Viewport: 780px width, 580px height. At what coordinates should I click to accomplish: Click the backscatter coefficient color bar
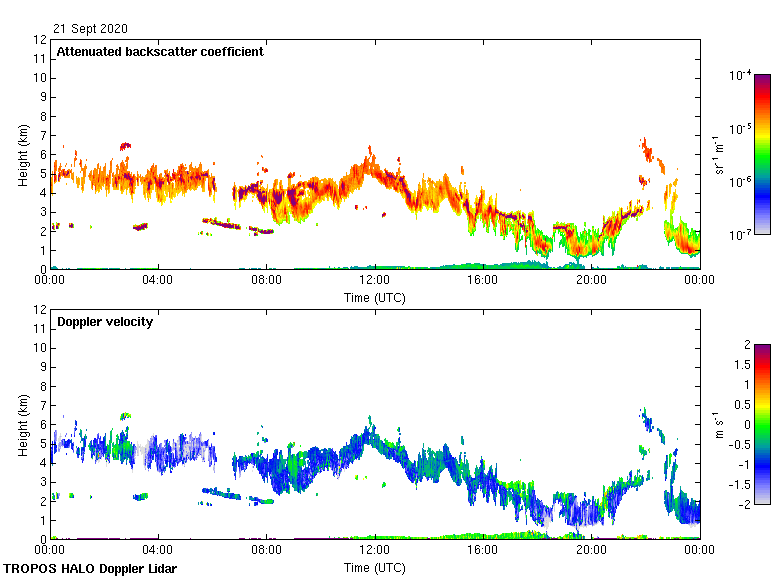pyautogui.click(x=762, y=154)
